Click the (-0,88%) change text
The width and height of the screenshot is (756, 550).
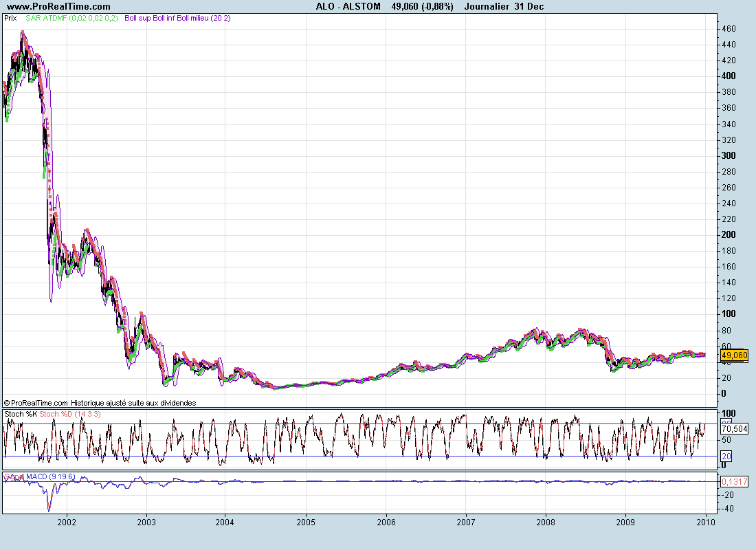[x=437, y=6]
